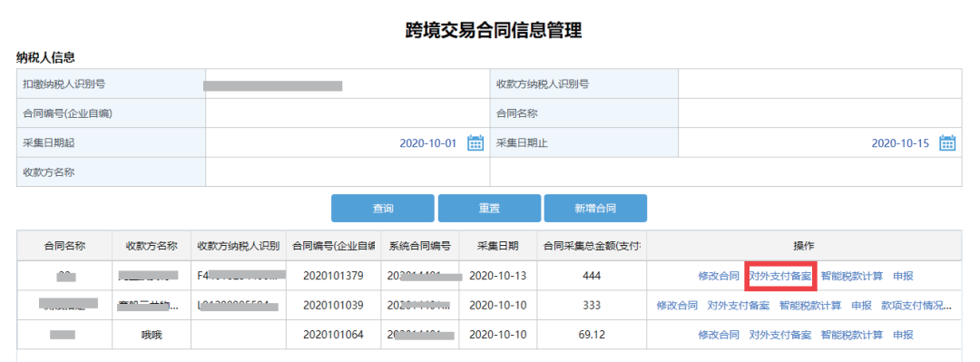Select date 2020-10-10 in row 2020101064
This screenshot has width=980, height=362.
click(x=498, y=335)
